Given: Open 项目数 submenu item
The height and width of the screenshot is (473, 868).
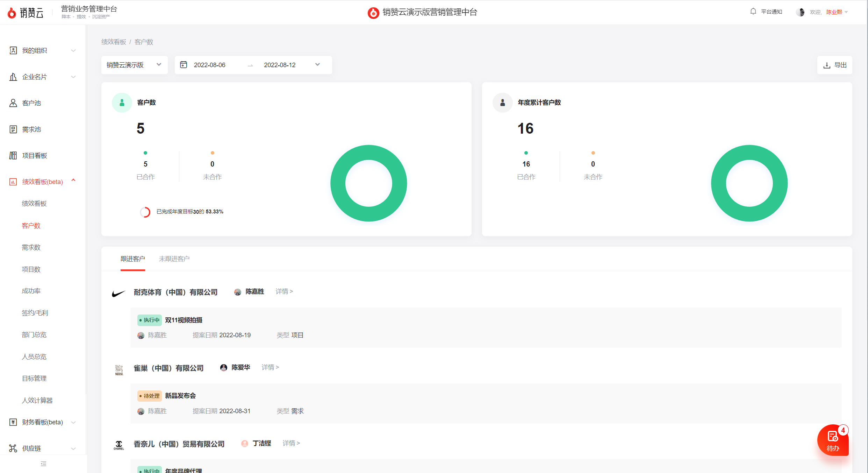Looking at the screenshot, I should [31, 269].
